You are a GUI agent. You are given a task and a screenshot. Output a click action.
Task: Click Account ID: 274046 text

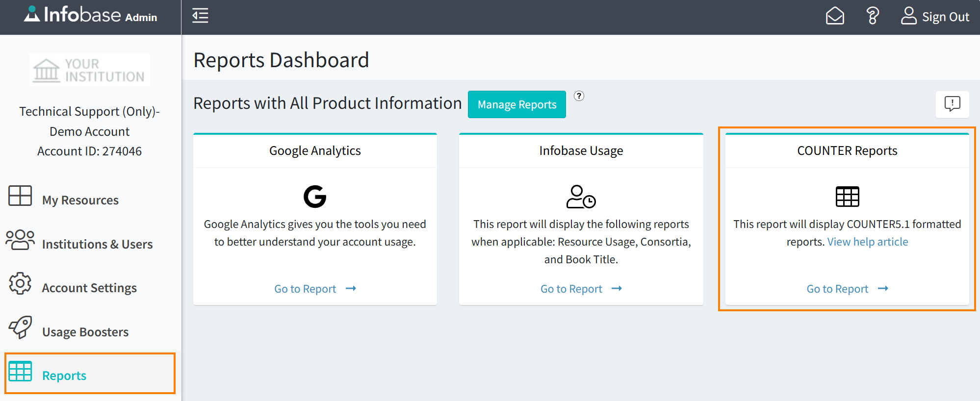click(x=89, y=151)
